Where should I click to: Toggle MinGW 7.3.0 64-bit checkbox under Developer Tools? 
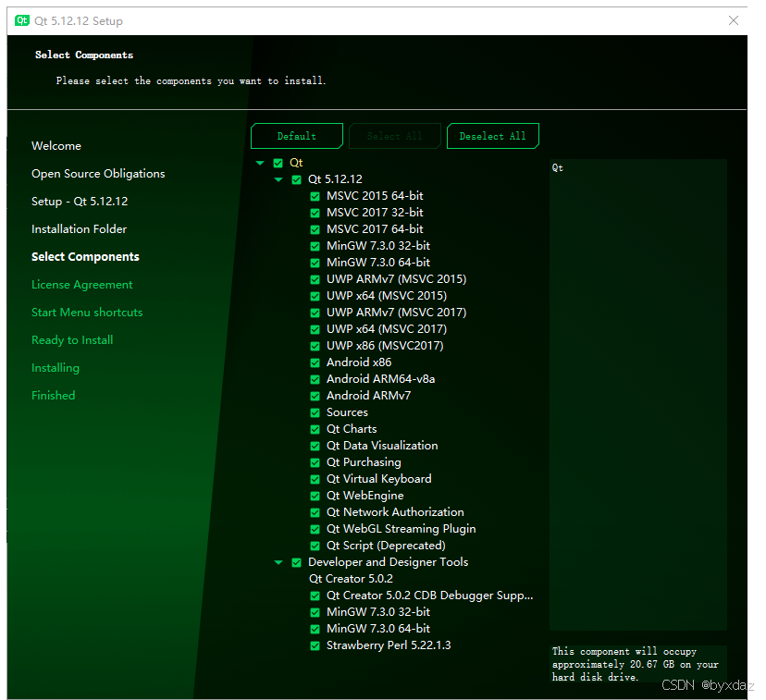(x=315, y=629)
